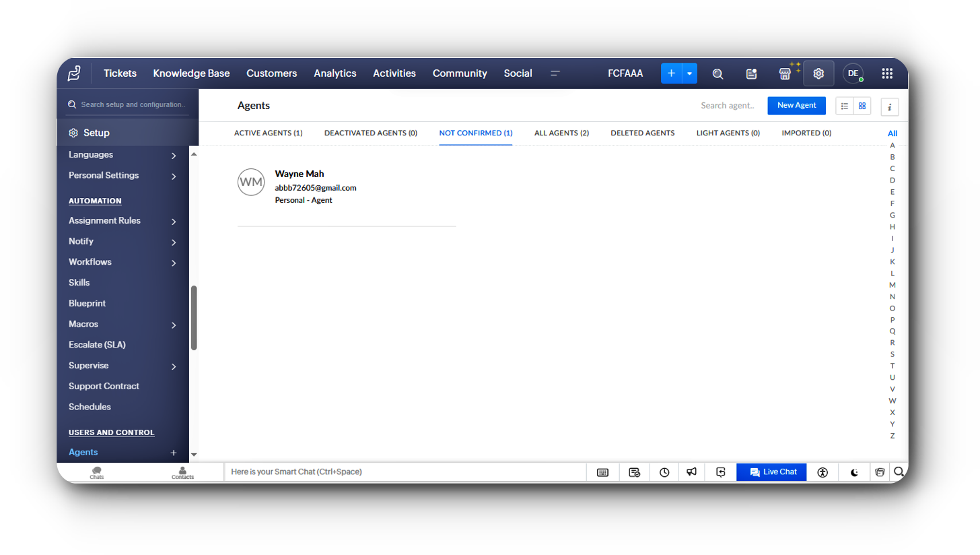Expand Personal Settings in sidebar
Image resolution: width=980 pixels, height=555 pixels.
(174, 176)
